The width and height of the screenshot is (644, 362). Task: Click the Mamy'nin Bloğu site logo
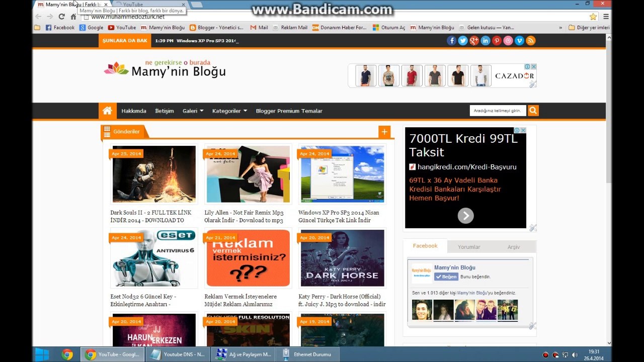click(165, 69)
